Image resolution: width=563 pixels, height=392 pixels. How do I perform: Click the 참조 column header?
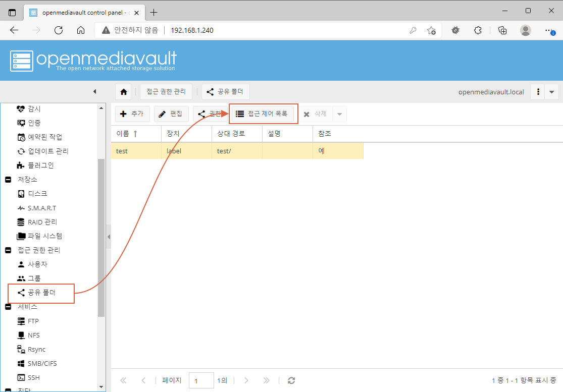[x=338, y=134]
